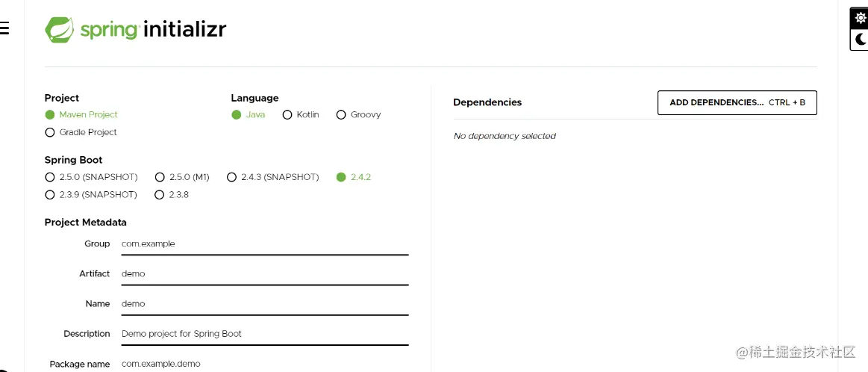Viewport: 868px width, 372px height.
Task: Click the 'No dependency selected' text
Action: click(x=505, y=136)
